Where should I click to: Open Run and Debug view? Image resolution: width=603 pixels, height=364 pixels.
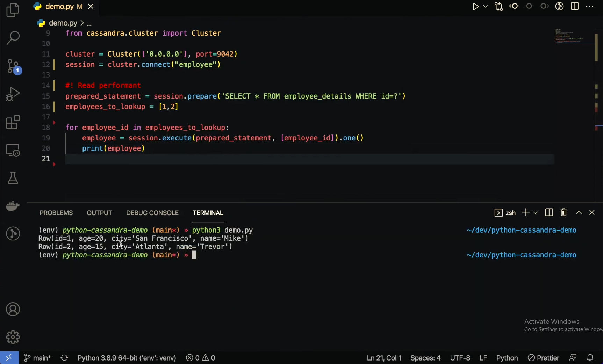point(13,94)
